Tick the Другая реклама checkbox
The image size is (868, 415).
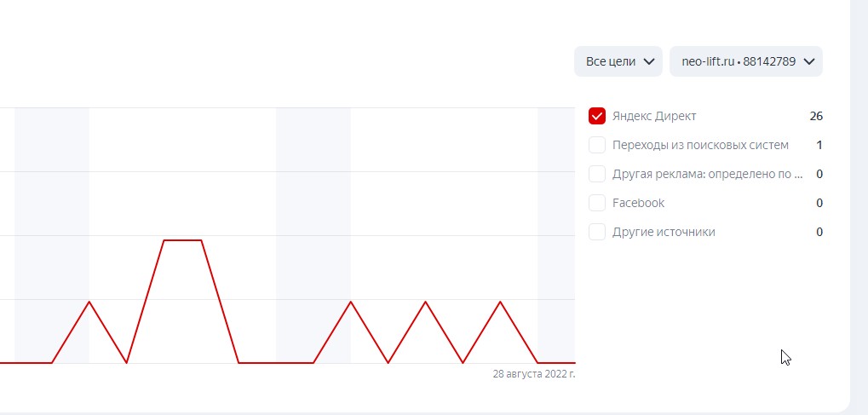pos(597,174)
